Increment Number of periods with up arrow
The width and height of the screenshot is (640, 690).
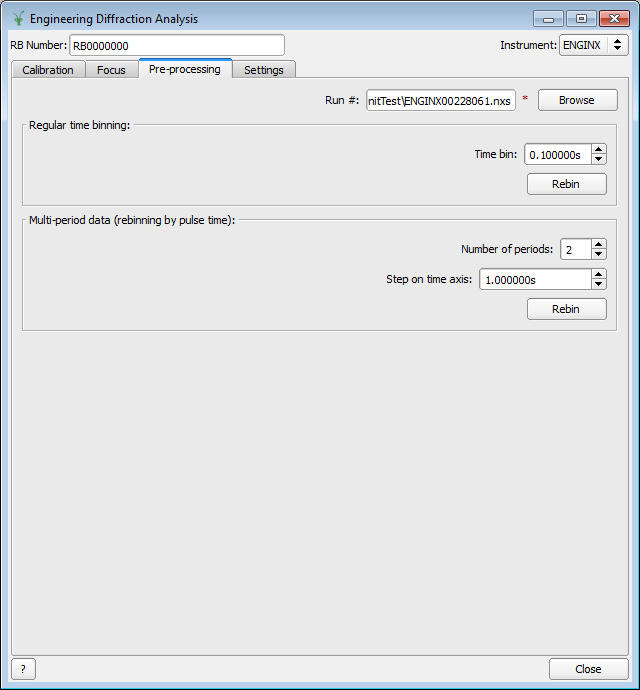pyautogui.click(x=598, y=244)
